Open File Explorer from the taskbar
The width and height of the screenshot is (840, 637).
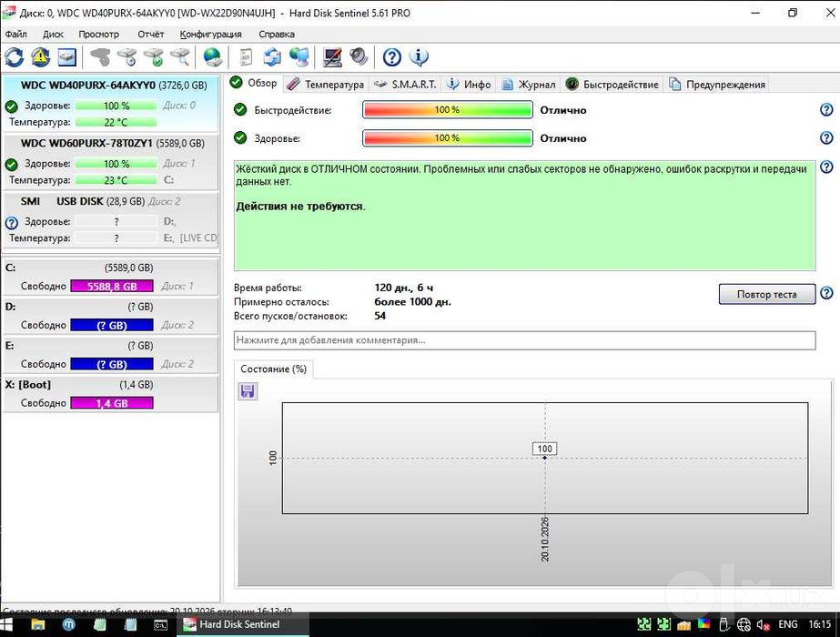37,624
